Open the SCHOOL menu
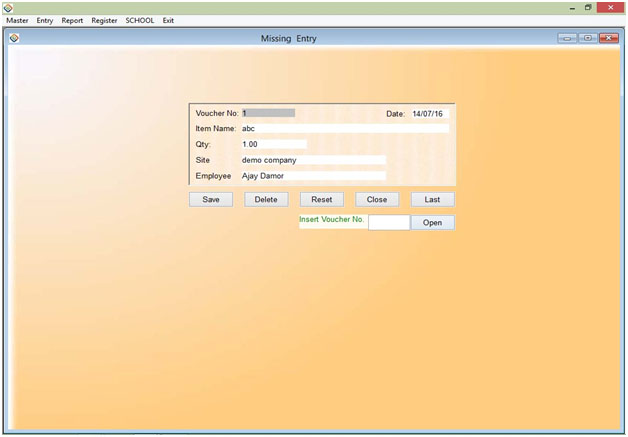628x437 pixels. pos(140,20)
